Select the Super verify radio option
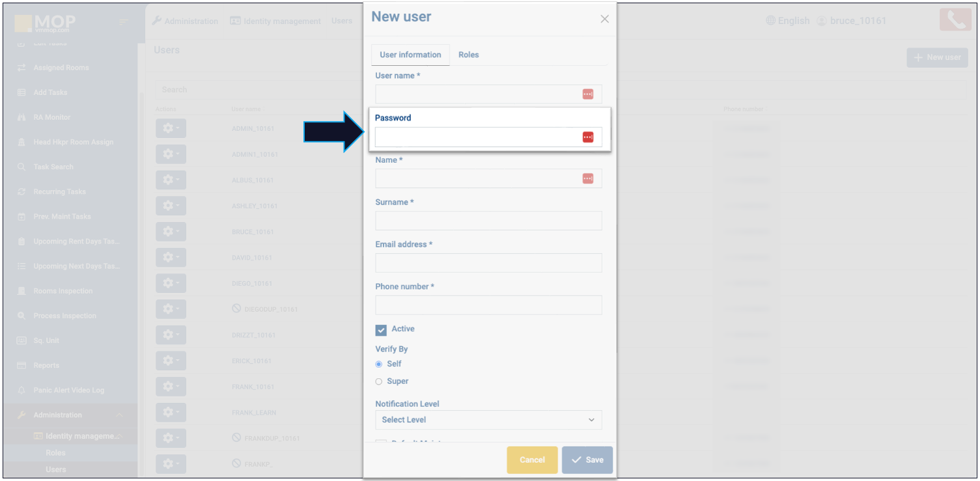Screen dimensions: 980x481 point(379,381)
